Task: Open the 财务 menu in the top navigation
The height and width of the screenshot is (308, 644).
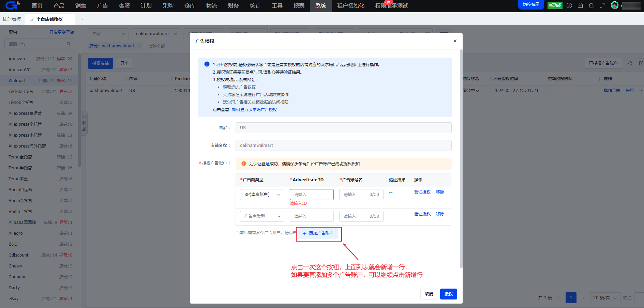Action: tap(234, 6)
